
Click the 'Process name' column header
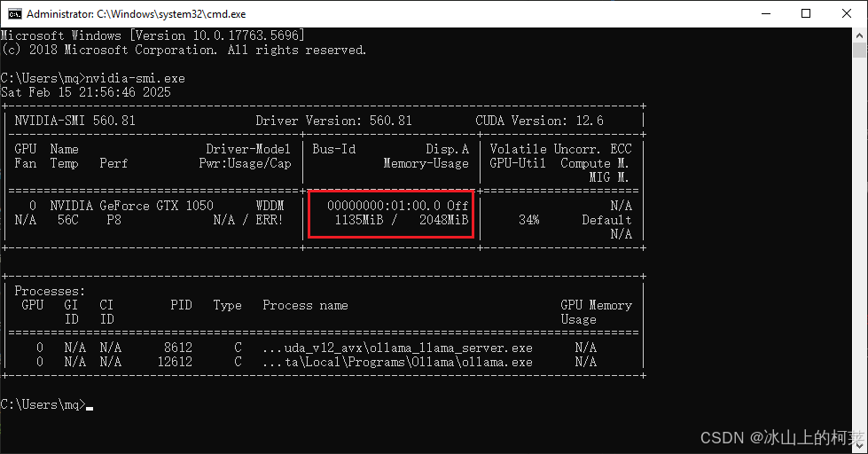(x=305, y=305)
